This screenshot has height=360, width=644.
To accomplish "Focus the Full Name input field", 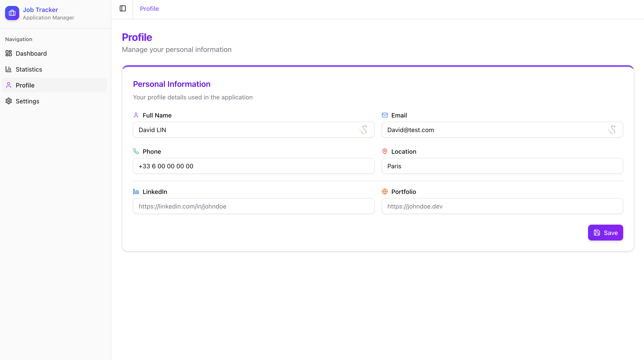I will 245,130.
